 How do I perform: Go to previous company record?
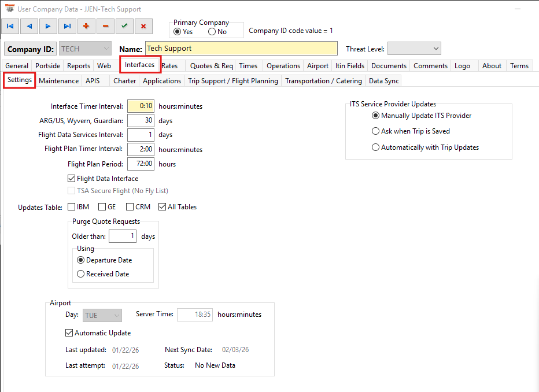[29, 26]
